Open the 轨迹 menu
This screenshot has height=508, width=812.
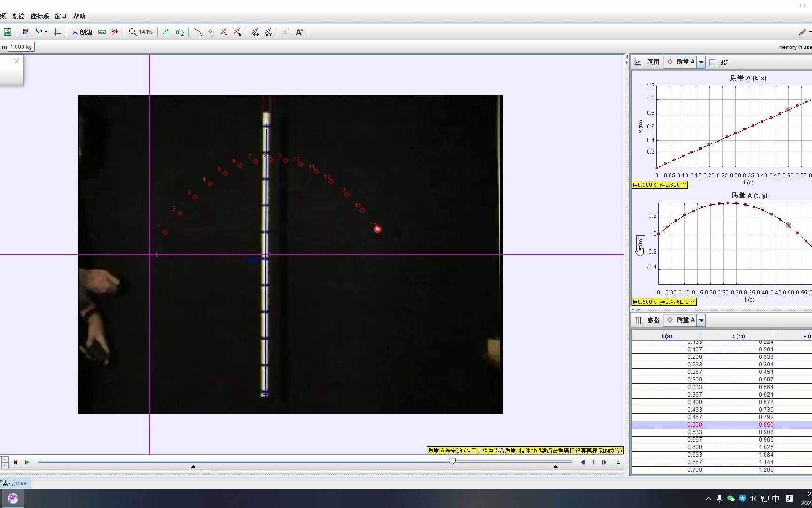coord(18,16)
